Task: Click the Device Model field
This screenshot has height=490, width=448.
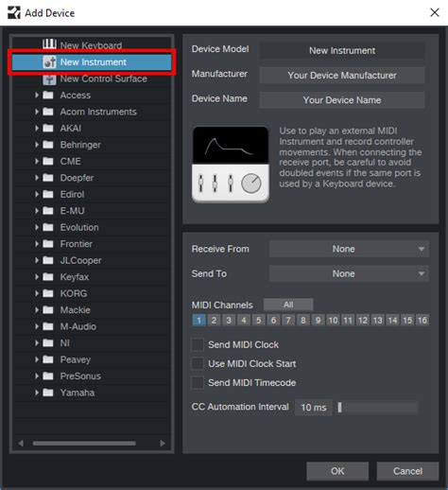Action: pyautogui.click(x=342, y=50)
